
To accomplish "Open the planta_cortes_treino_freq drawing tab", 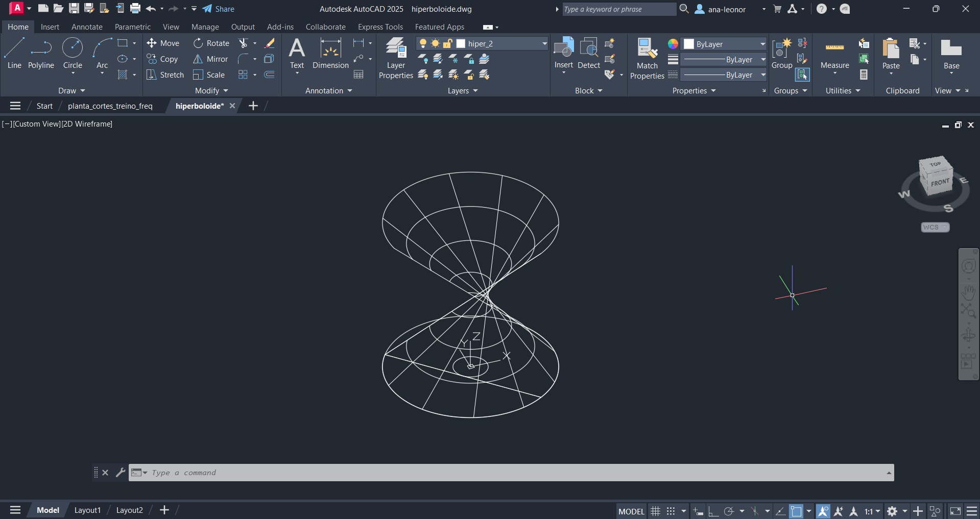I will coord(110,106).
